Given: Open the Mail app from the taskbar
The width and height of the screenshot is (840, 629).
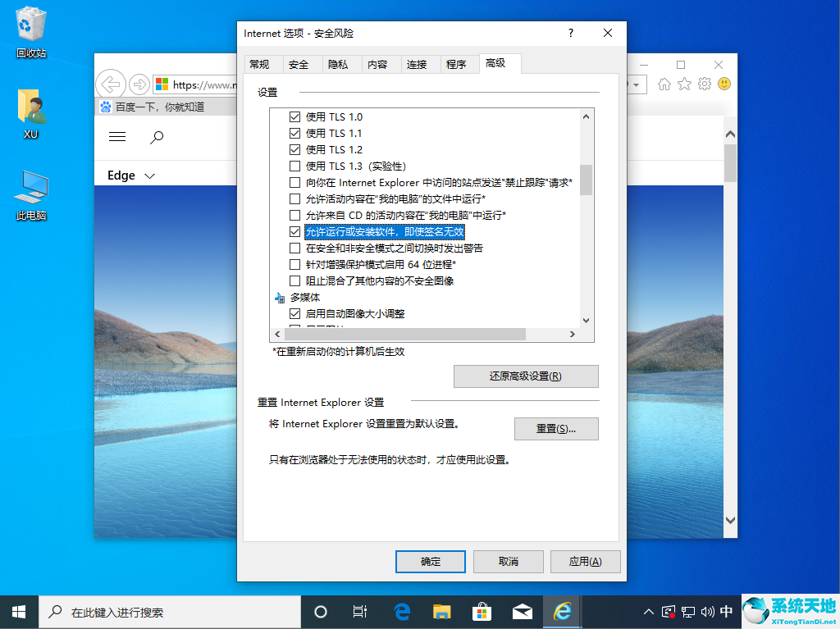Looking at the screenshot, I should 522,611.
